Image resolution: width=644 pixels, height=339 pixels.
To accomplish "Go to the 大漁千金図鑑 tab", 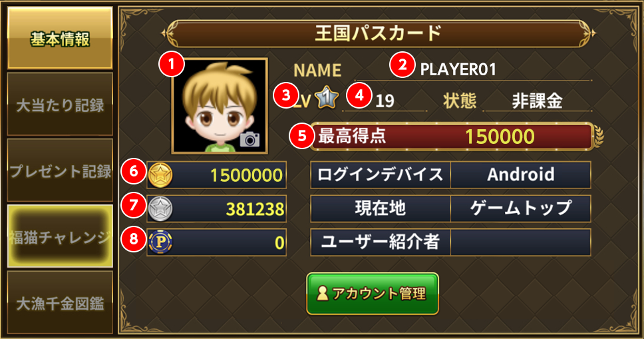I will coord(60,302).
